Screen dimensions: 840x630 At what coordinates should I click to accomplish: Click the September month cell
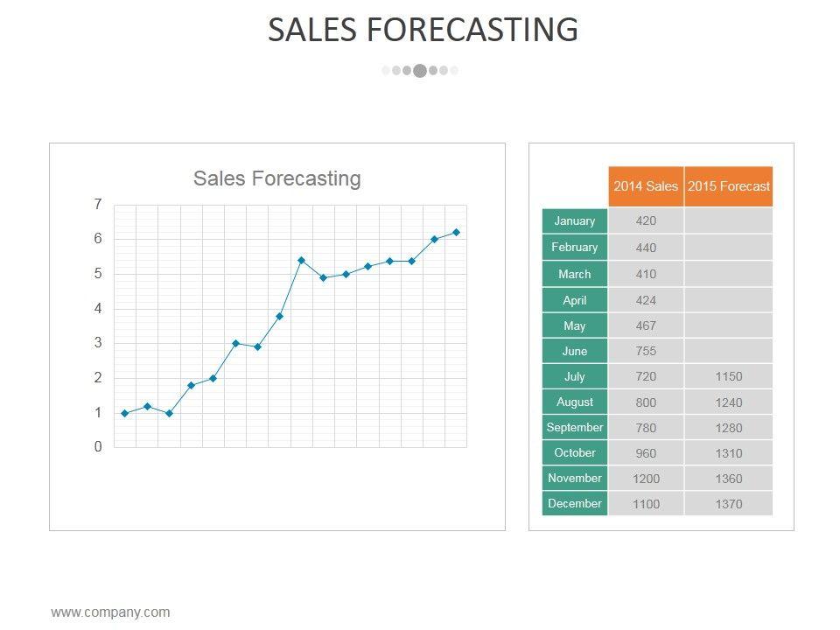[574, 428]
